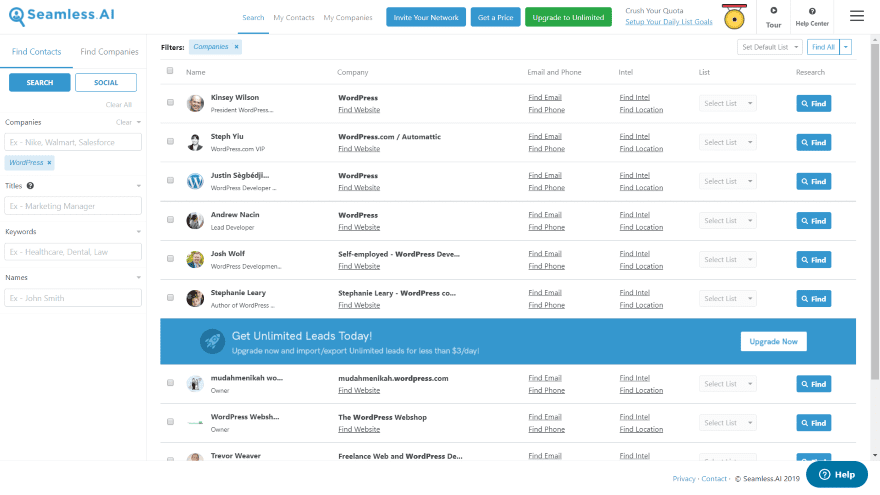The image size is (880, 495).
Task: Select the mudahmenikah row checkbox
Action: point(170,383)
